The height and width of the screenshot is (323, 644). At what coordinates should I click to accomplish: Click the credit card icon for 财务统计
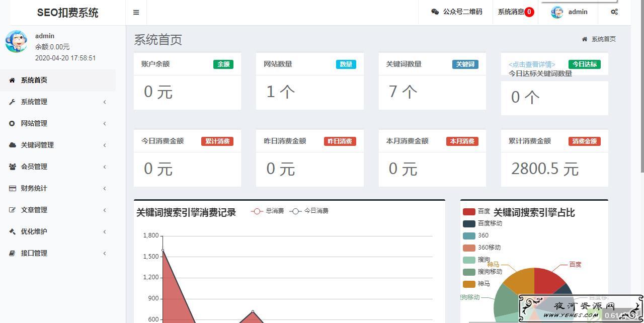coord(12,188)
